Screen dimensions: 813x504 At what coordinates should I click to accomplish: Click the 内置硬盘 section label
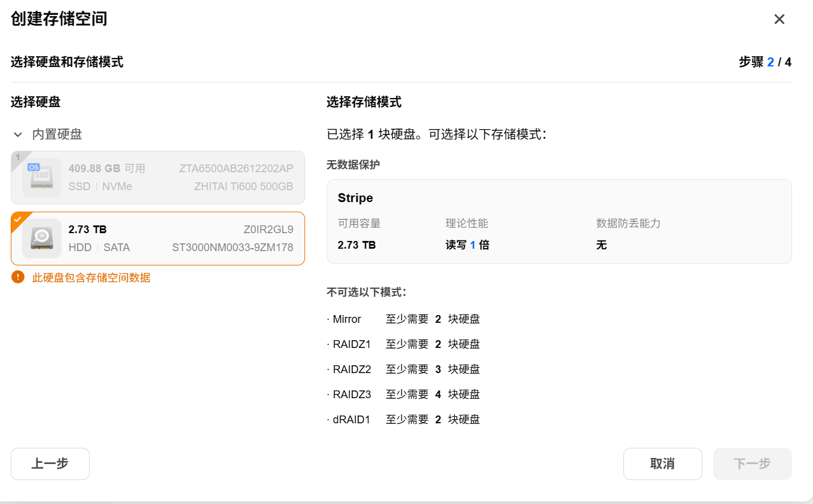(57, 135)
